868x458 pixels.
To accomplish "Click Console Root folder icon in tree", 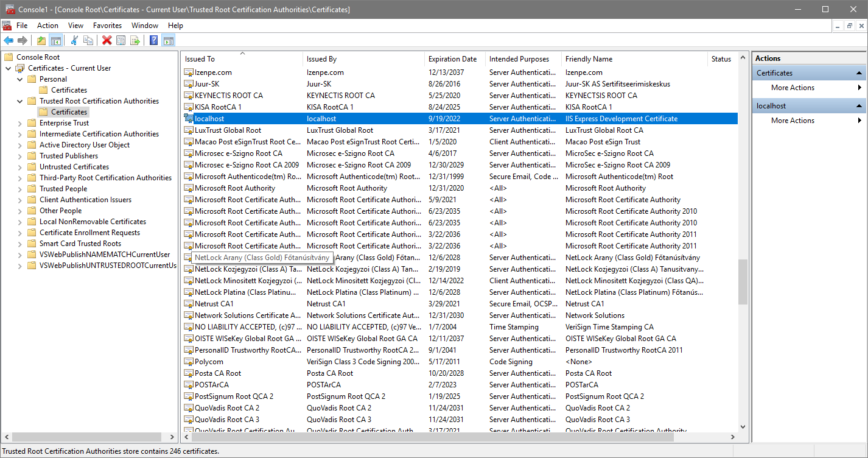I will (9, 57).
